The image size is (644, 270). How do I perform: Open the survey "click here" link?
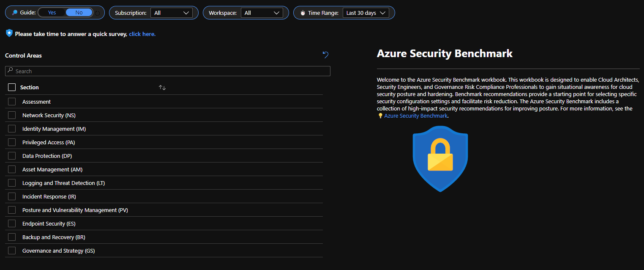tap(142, 34)
